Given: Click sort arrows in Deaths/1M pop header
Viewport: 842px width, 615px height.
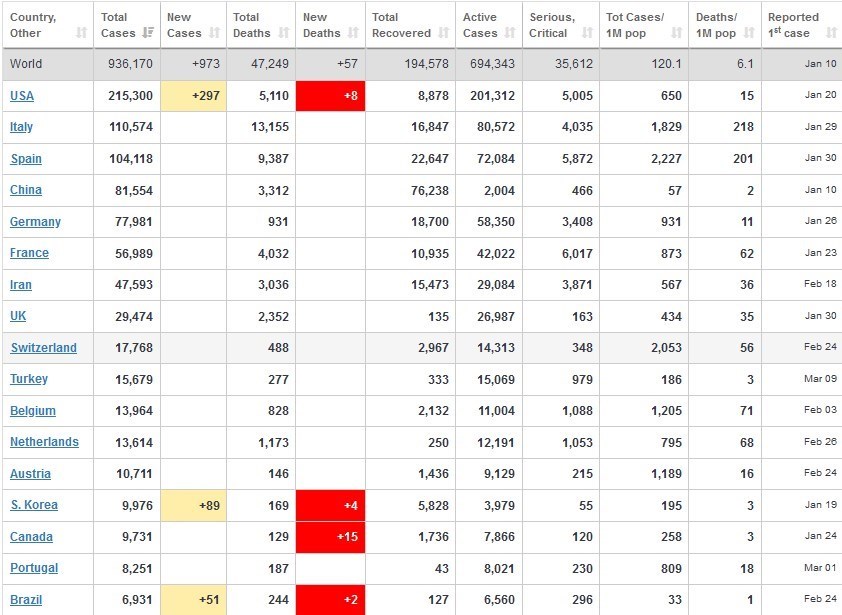Looking at the screenshot, I should click(747, 33).
